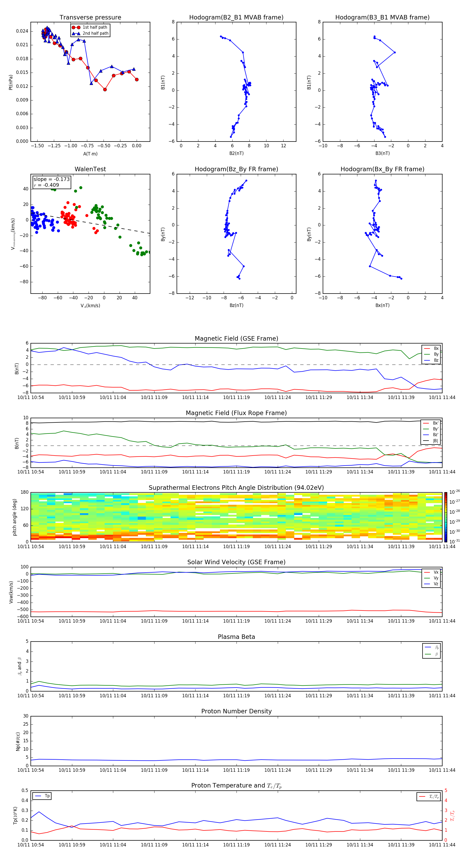
Task: Select the "slope = -0.173" annotation text
Action: coord(52,179)
